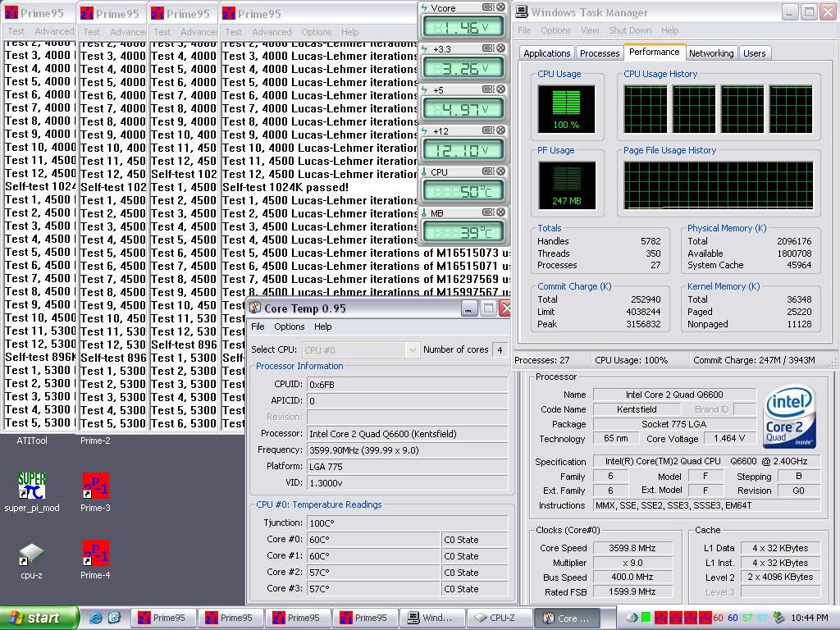This screenshot has width=840, height=630.
Task: Click the Core Temp title bar icon
Action: tap(255, 308)
